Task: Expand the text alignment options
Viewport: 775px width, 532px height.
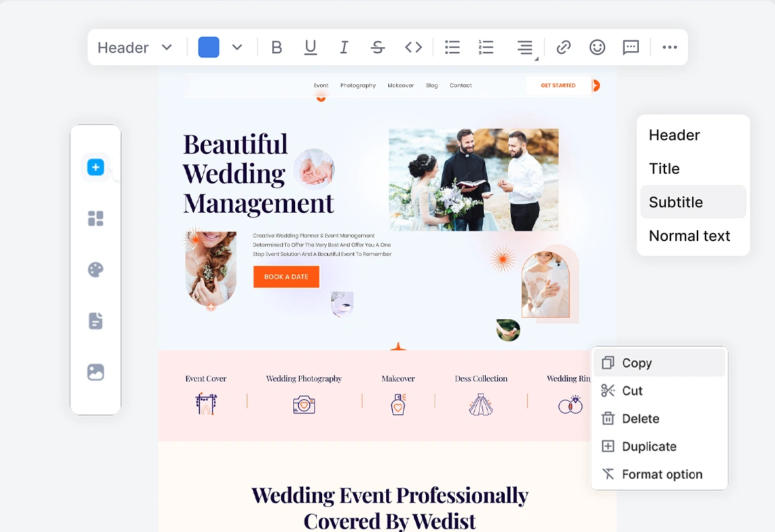Action: coord(526,48)
